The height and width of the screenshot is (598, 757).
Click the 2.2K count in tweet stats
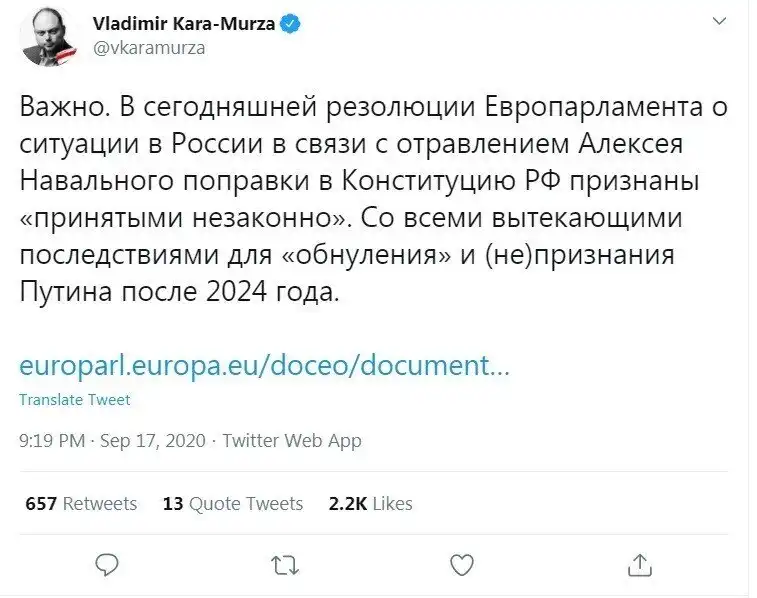[x=348, y=504]
